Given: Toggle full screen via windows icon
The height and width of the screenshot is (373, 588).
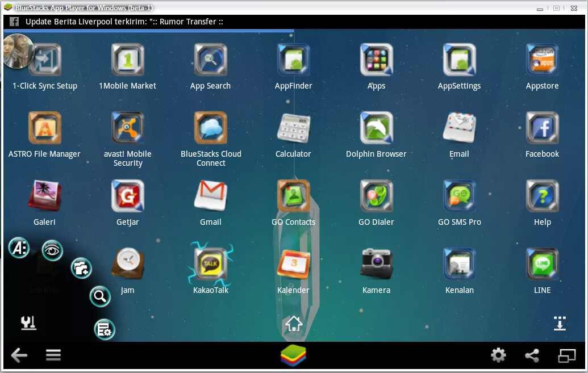Looking at the screenshot, I should click(x=566, y=355).
